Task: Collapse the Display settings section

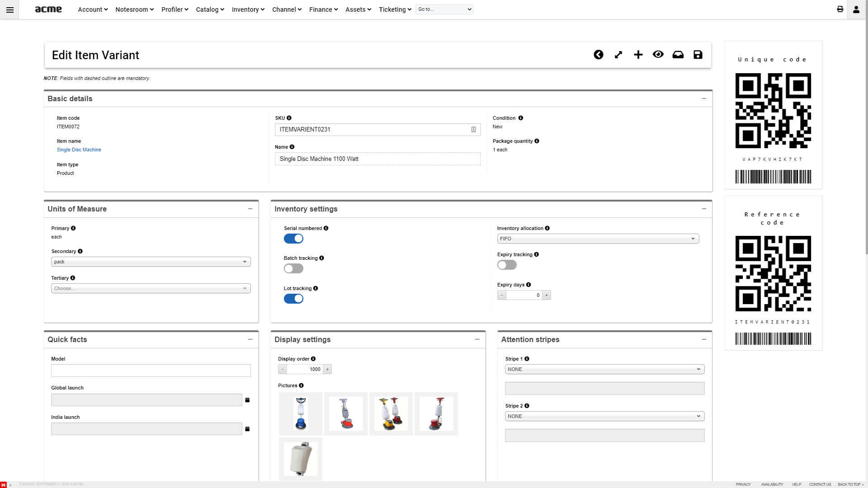Action: (x=477, y=339)
